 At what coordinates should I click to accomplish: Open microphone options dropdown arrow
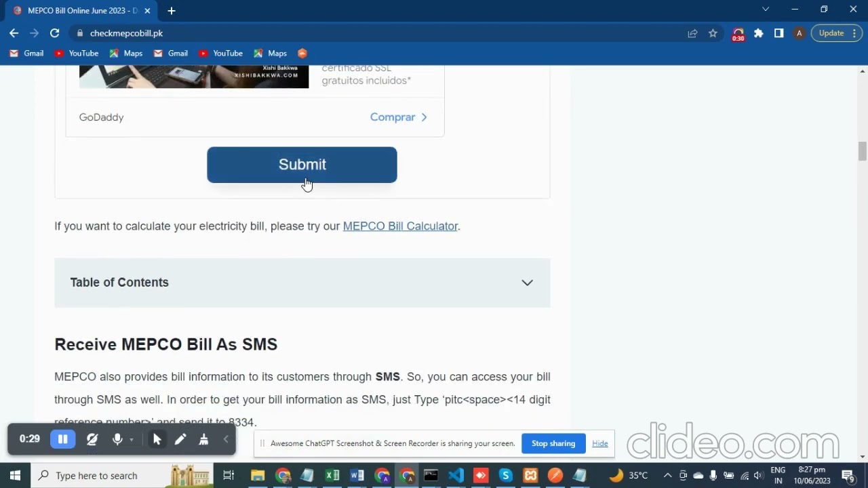click(132, 440)
